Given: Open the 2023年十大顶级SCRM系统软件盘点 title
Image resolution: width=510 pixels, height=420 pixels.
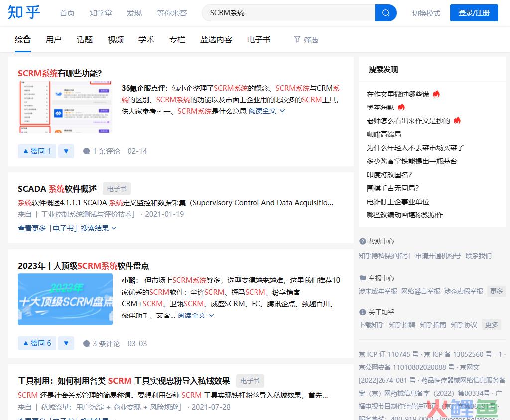Looking at the screenshot, I should [84, 266].
